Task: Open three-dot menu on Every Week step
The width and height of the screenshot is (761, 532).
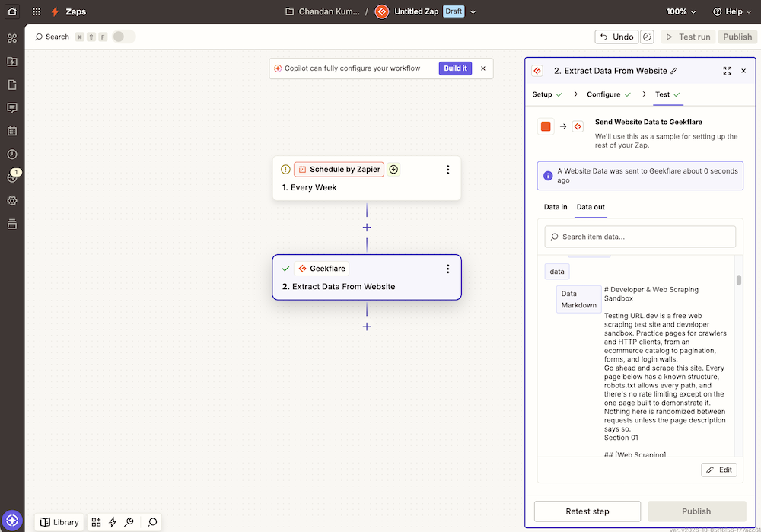Action: 448,170
